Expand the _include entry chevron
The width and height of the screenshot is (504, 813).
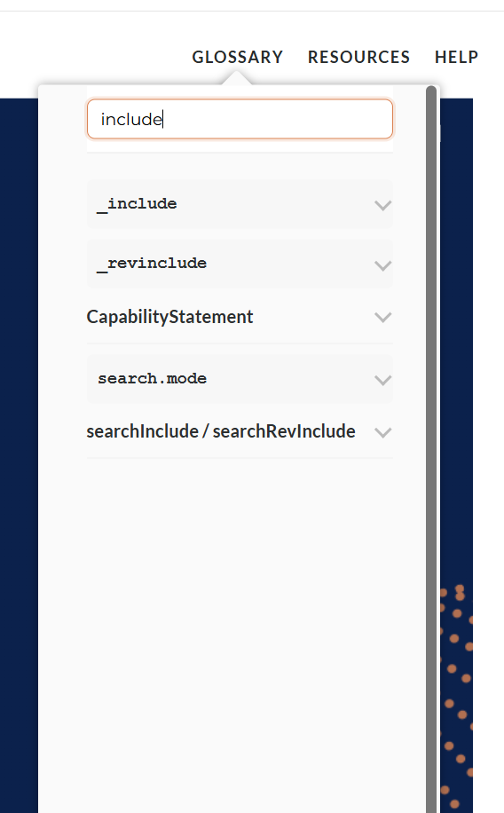(x=382, y=205)
